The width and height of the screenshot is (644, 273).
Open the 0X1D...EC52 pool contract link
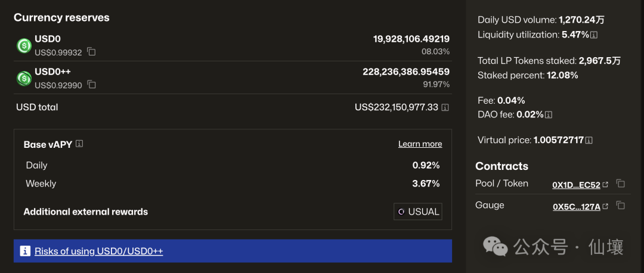pyautogui.click(x=576, y=185)
